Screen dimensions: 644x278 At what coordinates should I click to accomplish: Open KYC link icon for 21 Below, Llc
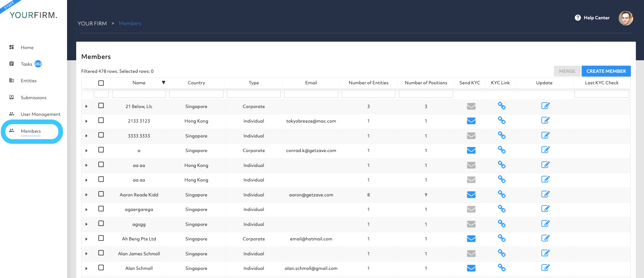(x=501, y=106)
